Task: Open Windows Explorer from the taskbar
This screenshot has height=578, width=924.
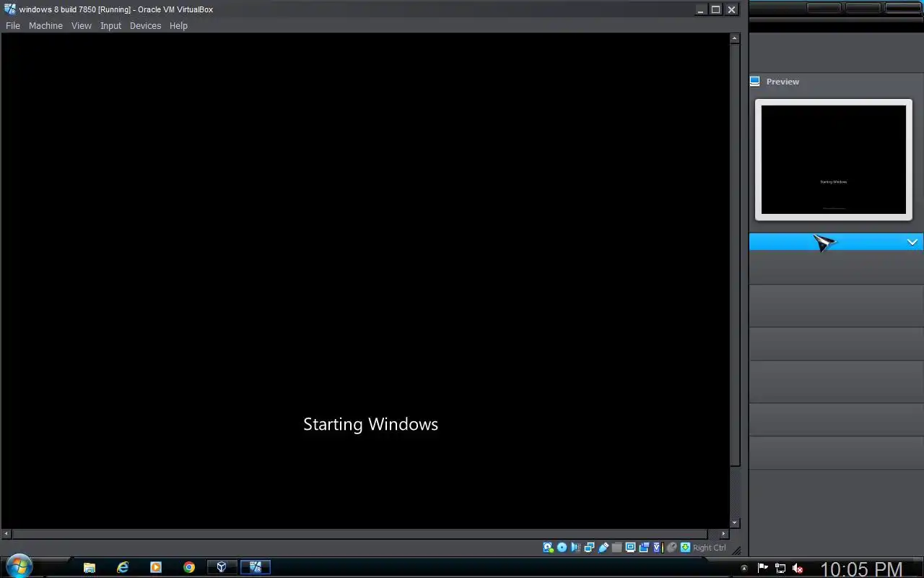Action: 90,567
